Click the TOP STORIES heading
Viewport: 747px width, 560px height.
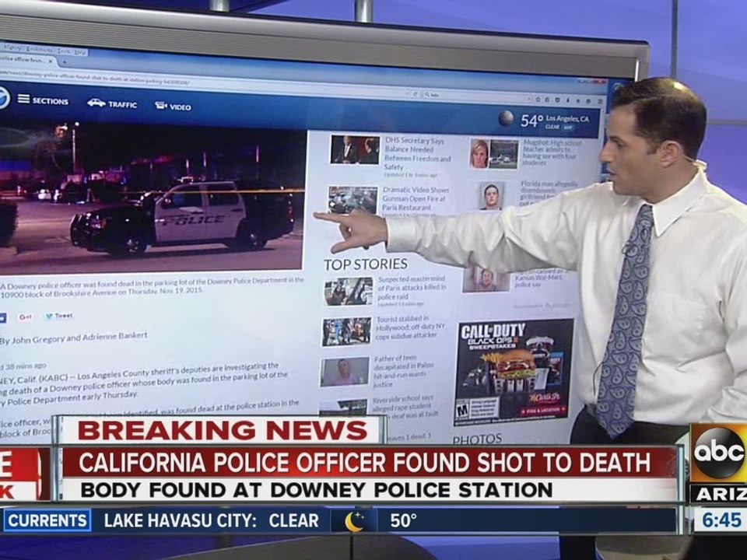(x=366, y=264)
